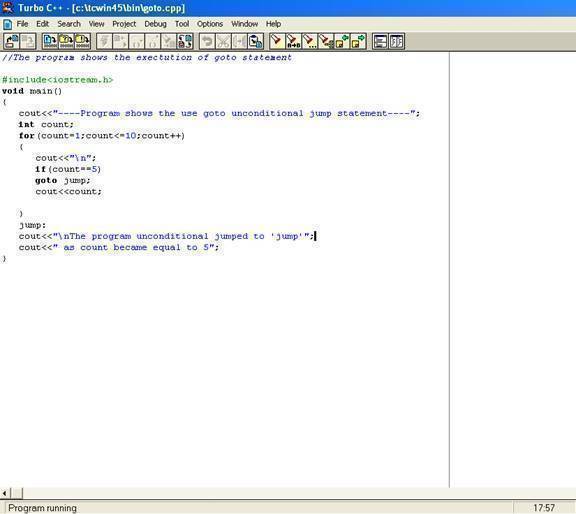The image size is (576, 514).
Task: Click the yellow exclamation document build icon
Action: (83, 41)
